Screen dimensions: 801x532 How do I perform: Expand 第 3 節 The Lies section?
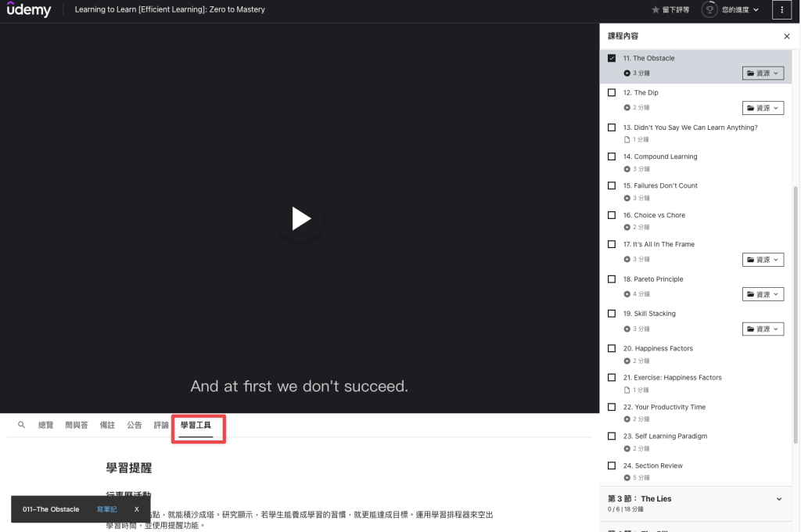(778, 499)
